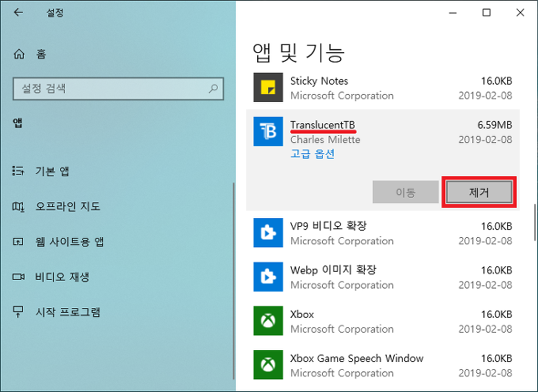Click the left sidebar scrollbar
Viewport: 538px width, 392px height.
coord(233,281)
